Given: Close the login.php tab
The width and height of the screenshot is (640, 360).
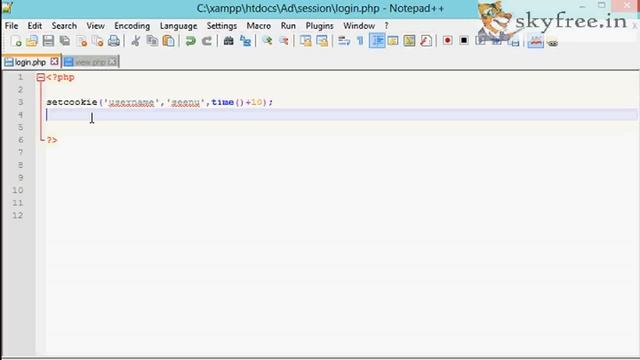Looking at the screenshot, I should click(x=54, y=62).
